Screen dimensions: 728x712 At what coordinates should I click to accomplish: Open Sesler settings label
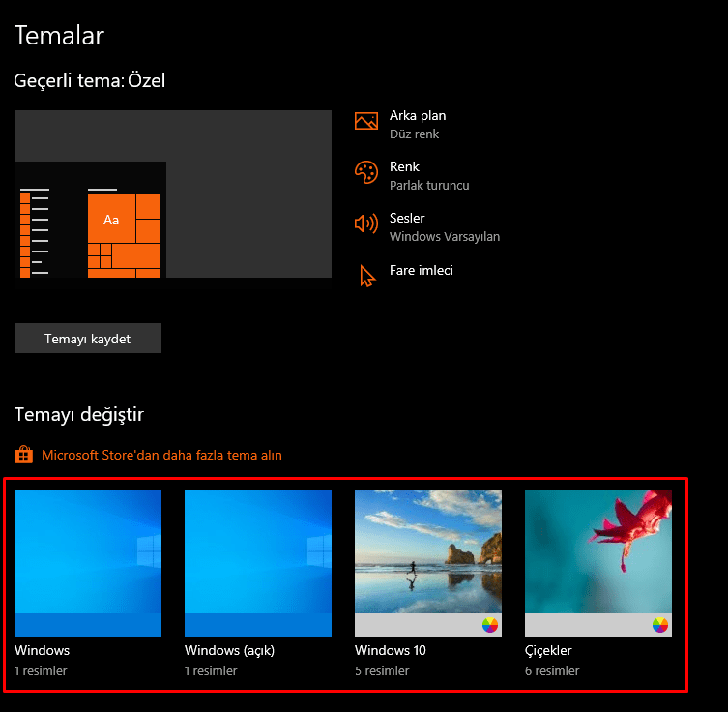[407, 218]
